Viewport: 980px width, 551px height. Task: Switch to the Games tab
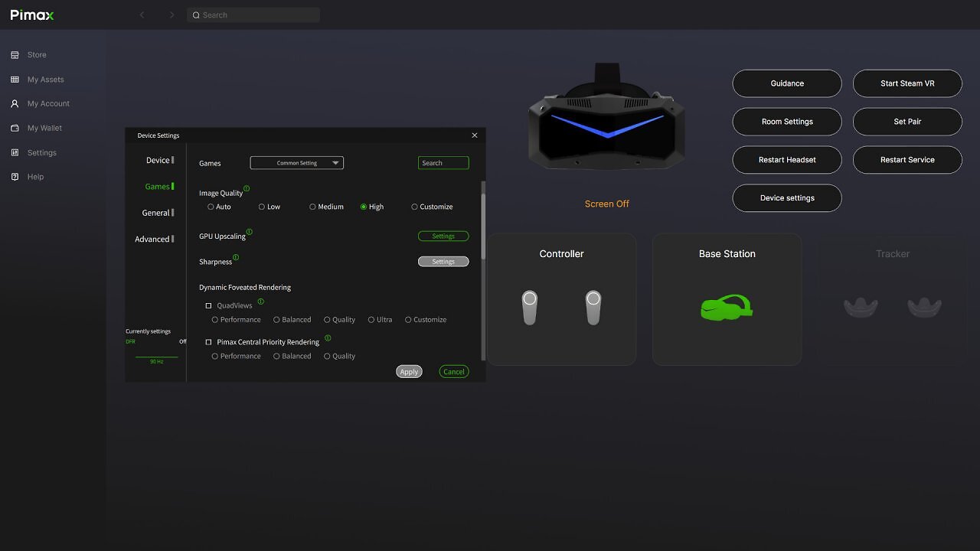[158, 186]
